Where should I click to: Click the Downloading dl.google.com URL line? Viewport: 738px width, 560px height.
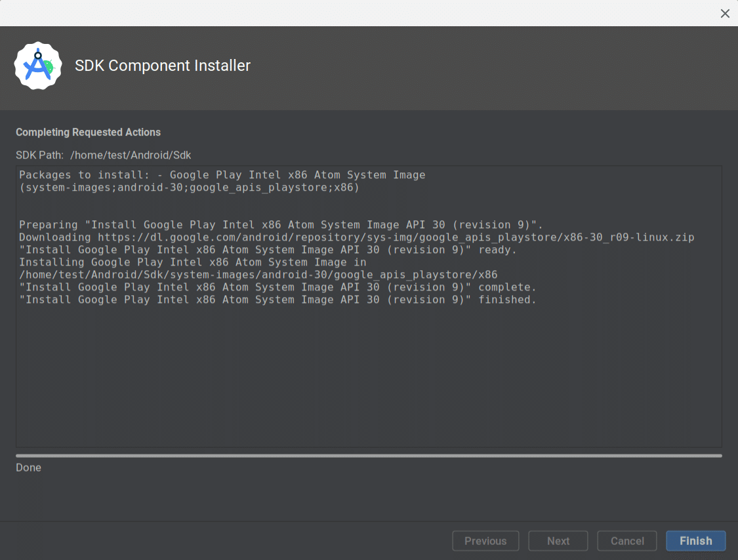(x=357, y=237)
